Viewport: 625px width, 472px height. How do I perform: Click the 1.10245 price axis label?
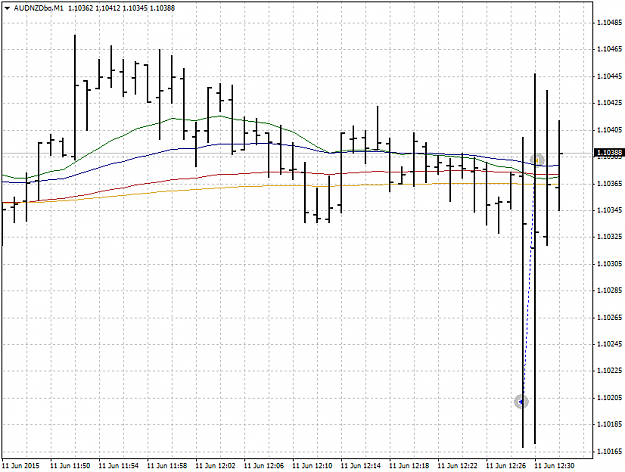pyautogui.click(x=610, y=344)
